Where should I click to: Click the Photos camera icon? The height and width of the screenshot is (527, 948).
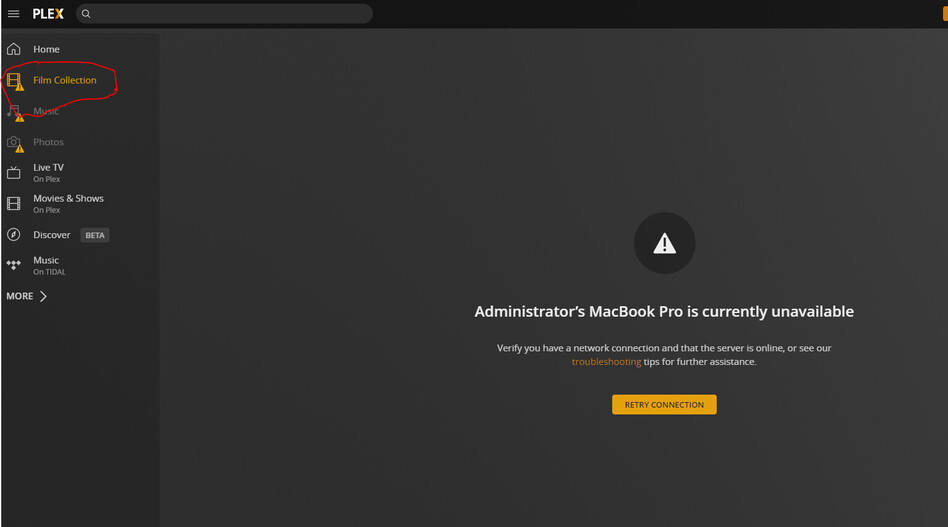[15, 143]
